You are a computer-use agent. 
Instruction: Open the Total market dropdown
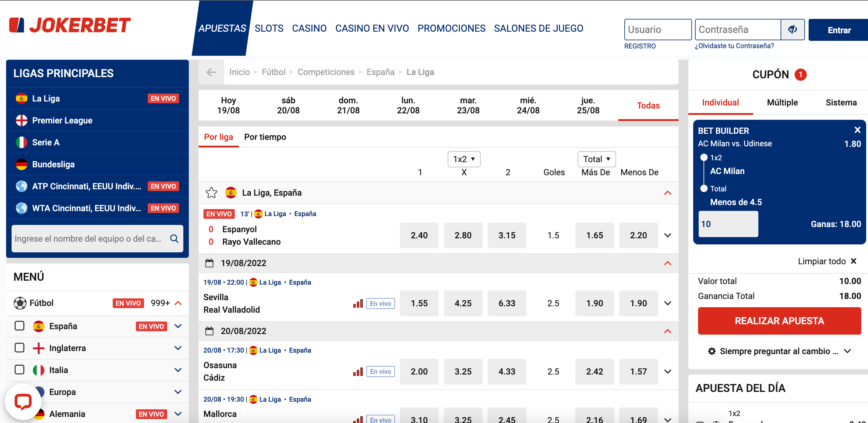tap(596, 159)
